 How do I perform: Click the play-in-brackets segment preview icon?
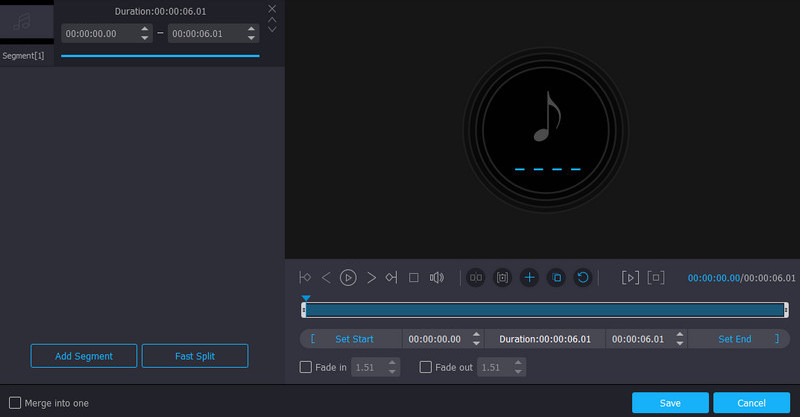pyautogui.click(x=630, y=278)
